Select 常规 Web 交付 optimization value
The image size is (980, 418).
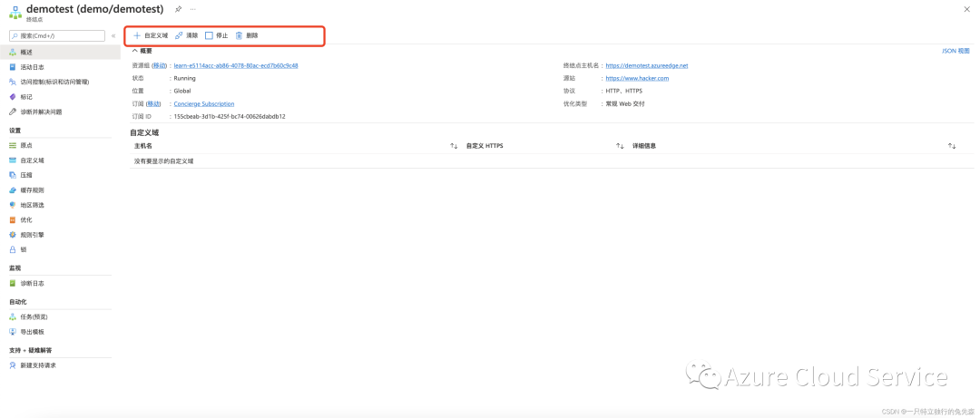(x=625, y=103)
